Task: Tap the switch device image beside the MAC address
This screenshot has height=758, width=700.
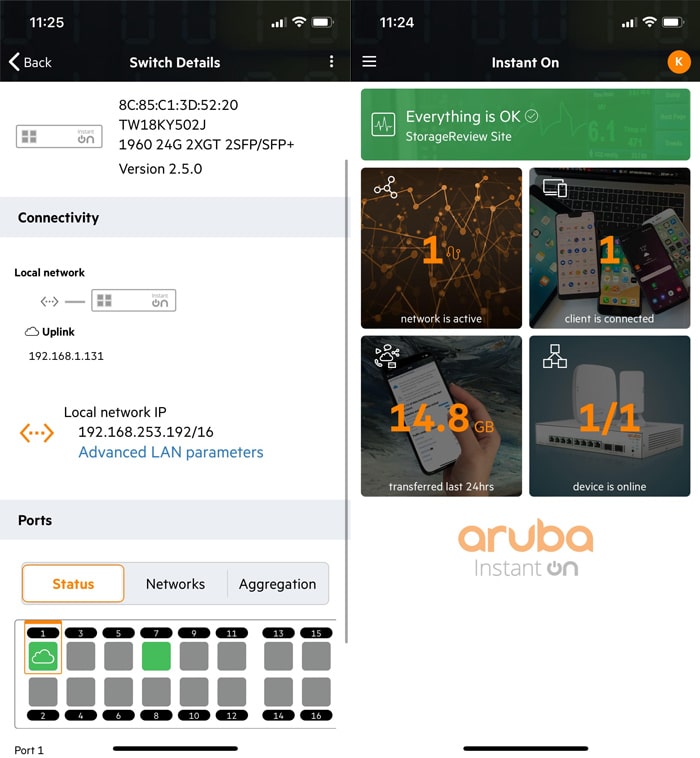Action: (x=59, y=136)
